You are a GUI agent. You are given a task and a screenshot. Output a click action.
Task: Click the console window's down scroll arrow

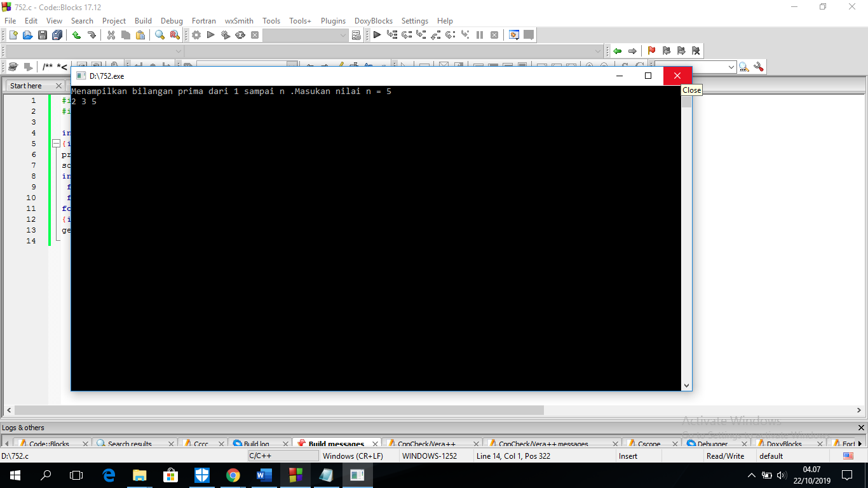tap(686, 386)
